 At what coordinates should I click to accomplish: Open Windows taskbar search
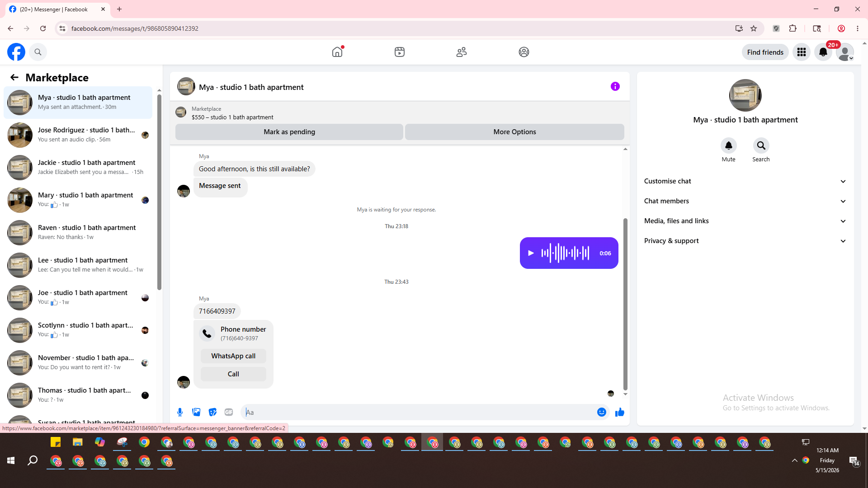click(x=33, y=460)
